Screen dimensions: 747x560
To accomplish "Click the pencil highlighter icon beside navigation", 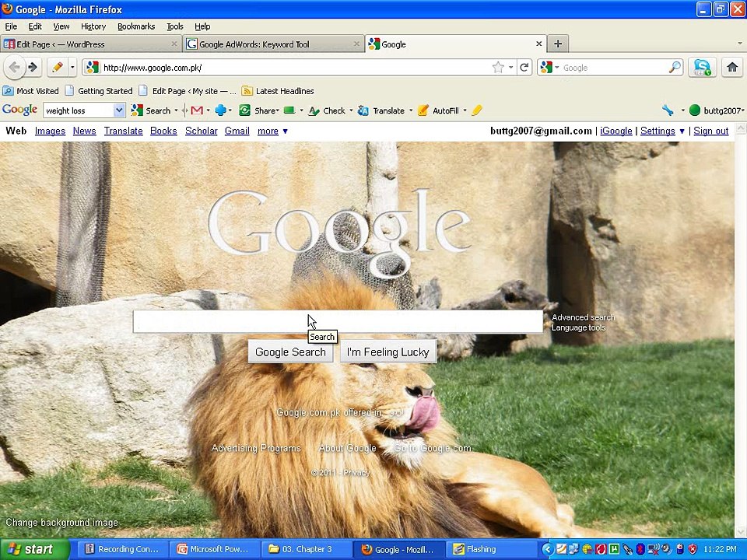I will (58, 68).
